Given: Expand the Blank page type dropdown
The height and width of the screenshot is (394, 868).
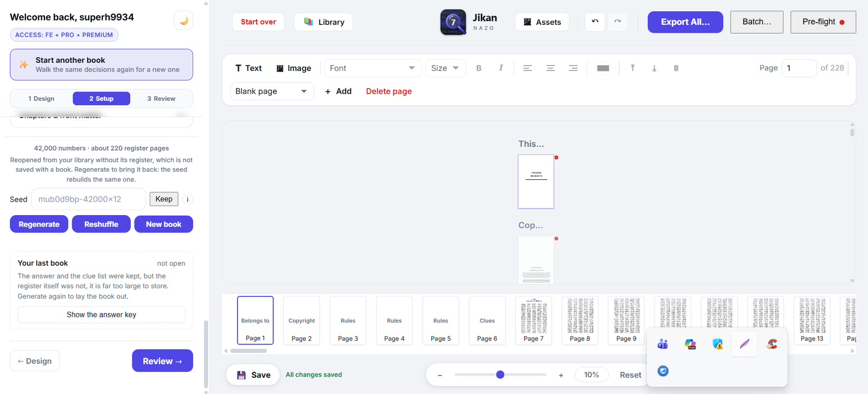Looking at the screenshot, I should pos(272,91).
